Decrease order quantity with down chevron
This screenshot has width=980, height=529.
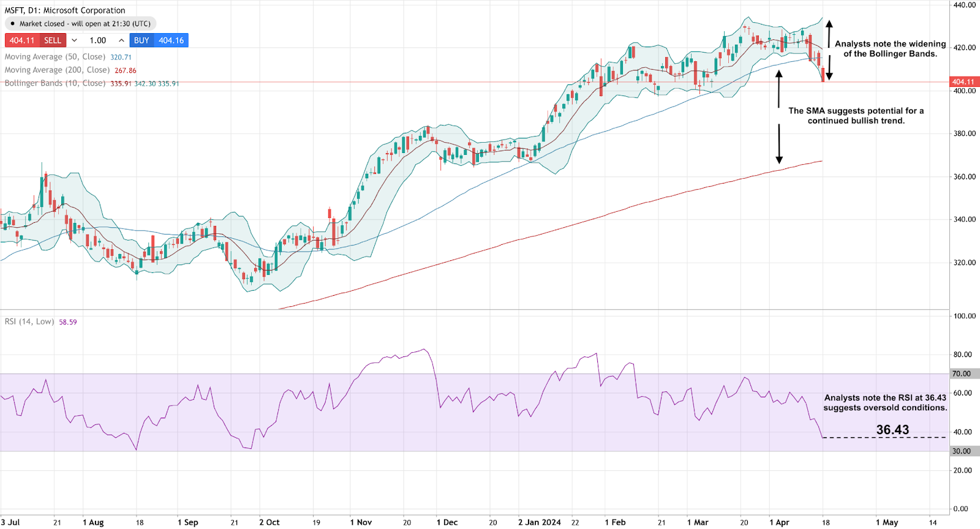coord(74,40)
